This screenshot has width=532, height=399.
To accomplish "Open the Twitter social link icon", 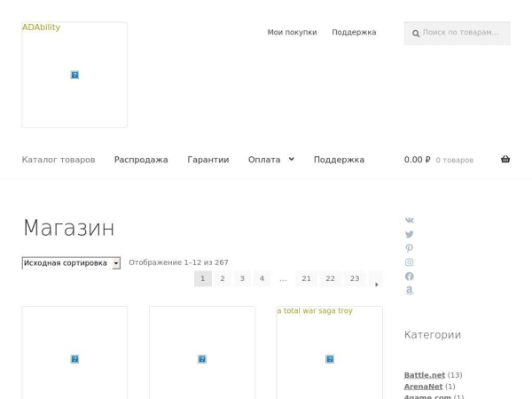I will click(x=409, y=234).
